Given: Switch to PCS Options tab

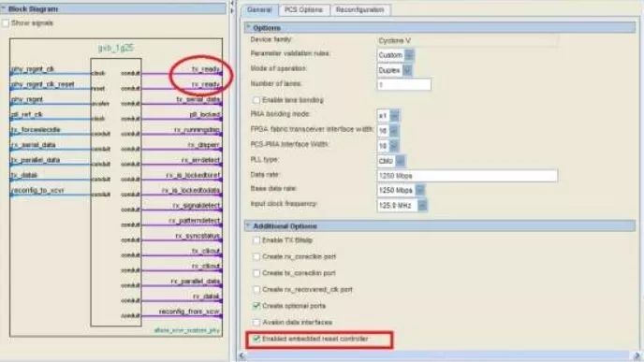Looking at the screenshot, I should [304, 10].
